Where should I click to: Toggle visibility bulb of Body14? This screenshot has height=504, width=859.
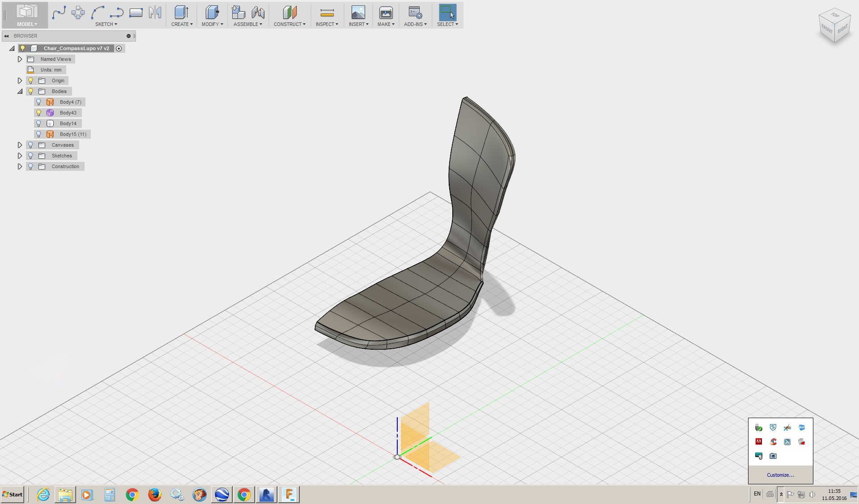tap(39, 123)
